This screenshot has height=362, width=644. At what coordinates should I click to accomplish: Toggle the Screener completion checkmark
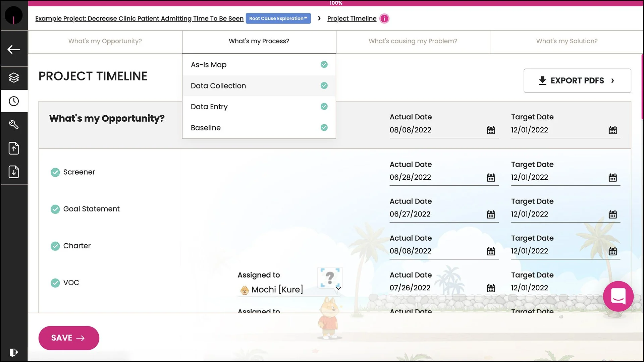(55, 172)
